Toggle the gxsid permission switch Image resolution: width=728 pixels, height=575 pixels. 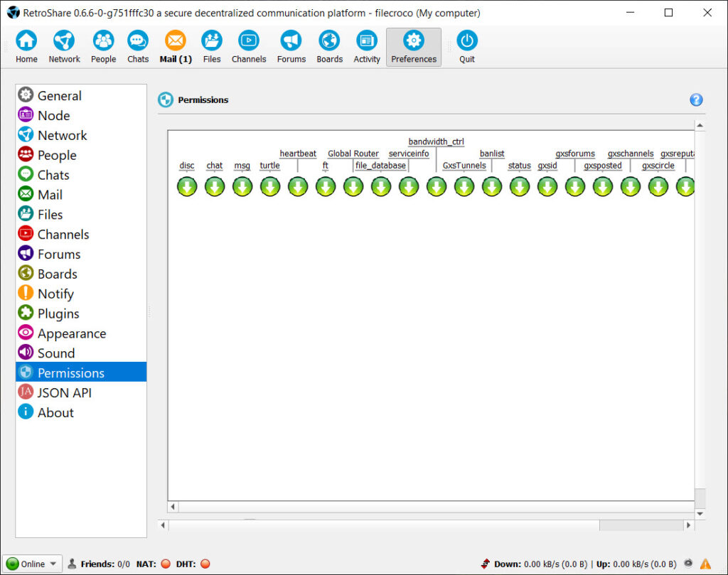(547, 186)
